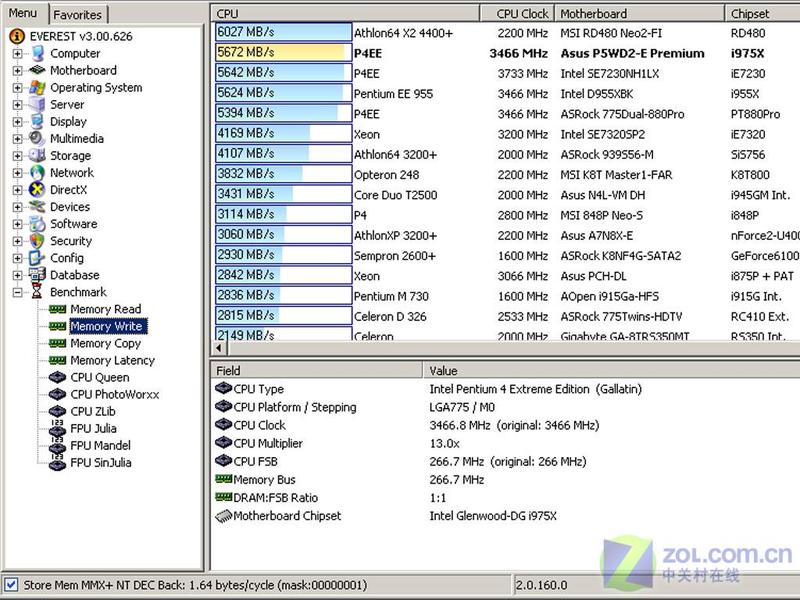This screenshot has height=600, width=800.
Task: Click the CPU ZLib chip icon
Action: 58,411
